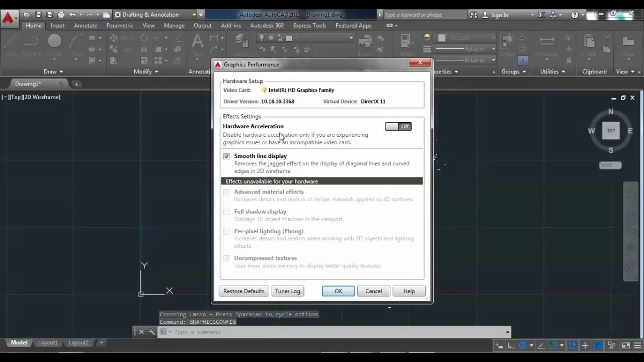
Task: Click the Insert block icon in ribbon
Action: pos(365,44)
